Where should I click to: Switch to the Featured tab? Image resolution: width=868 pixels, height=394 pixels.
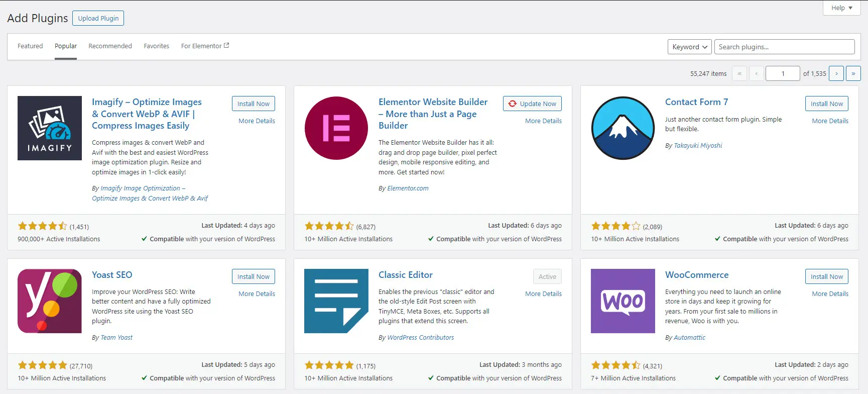click(30, 46)
